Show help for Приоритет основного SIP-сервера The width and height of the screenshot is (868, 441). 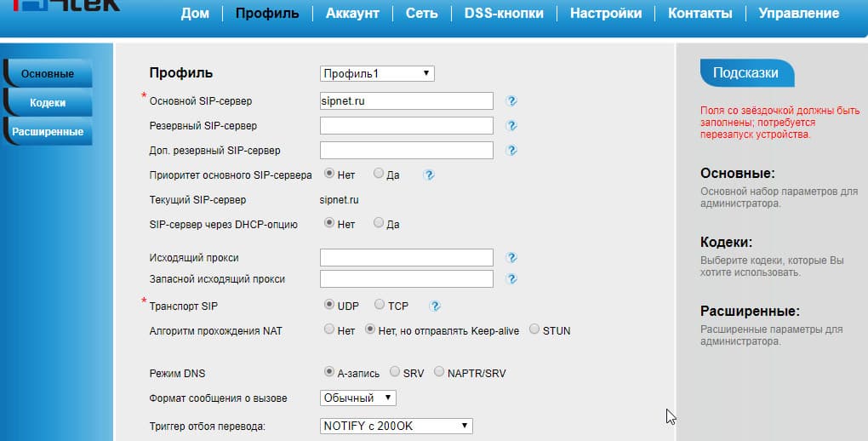430,175
